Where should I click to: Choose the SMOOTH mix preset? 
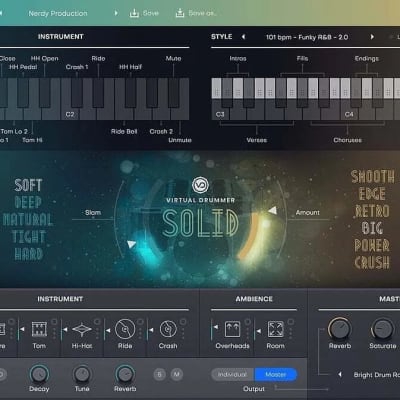(373, 177)
